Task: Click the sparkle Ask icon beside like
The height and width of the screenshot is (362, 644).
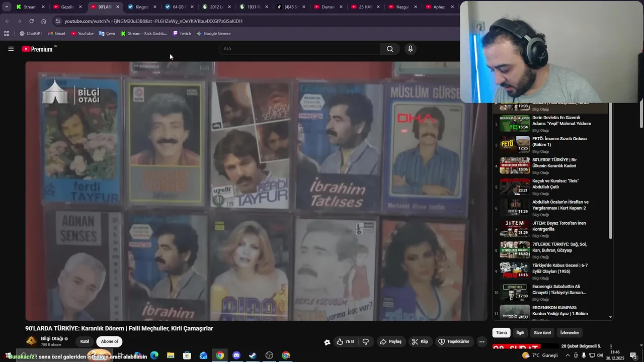Action: click(327, 342)
